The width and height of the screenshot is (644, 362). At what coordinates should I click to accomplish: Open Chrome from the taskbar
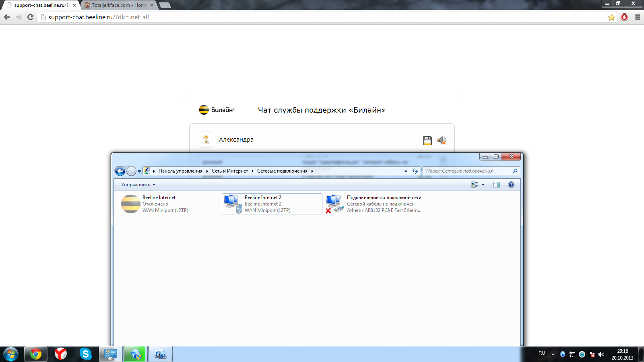[x=36, y=354]
